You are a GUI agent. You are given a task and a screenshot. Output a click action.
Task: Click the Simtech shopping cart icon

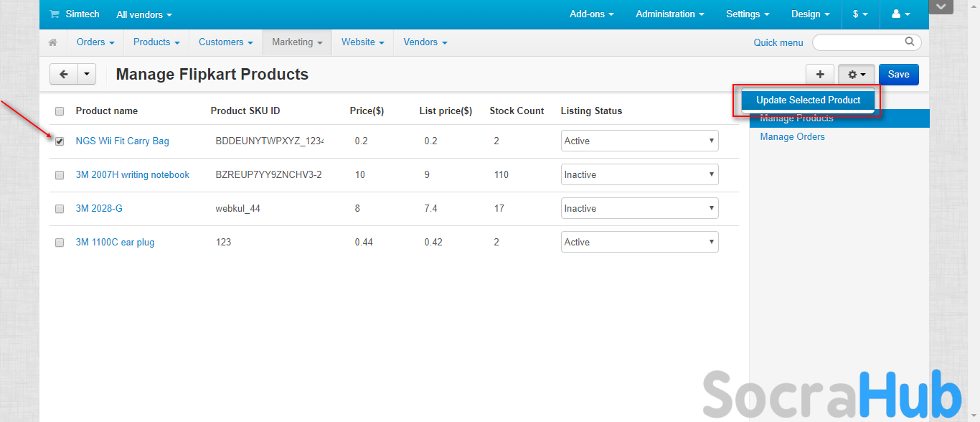pos(54,14)
